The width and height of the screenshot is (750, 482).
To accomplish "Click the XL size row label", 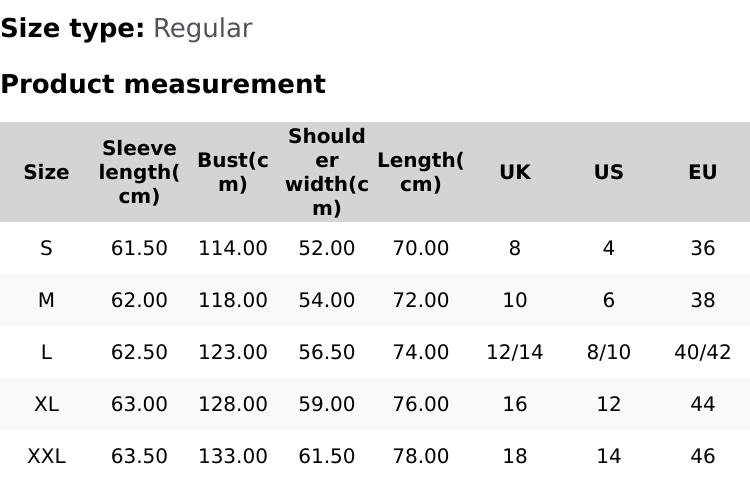I will pyautogui.click(x=46, y=404).
